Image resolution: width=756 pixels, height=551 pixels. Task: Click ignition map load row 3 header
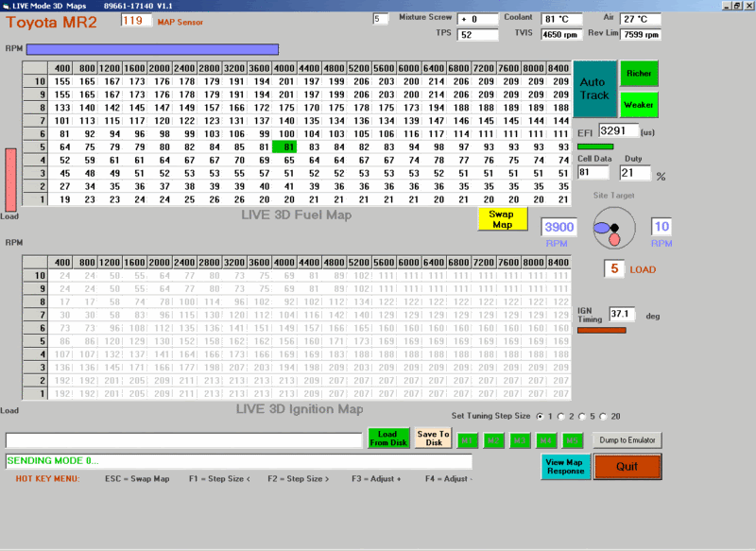click(x=35, y=368)
